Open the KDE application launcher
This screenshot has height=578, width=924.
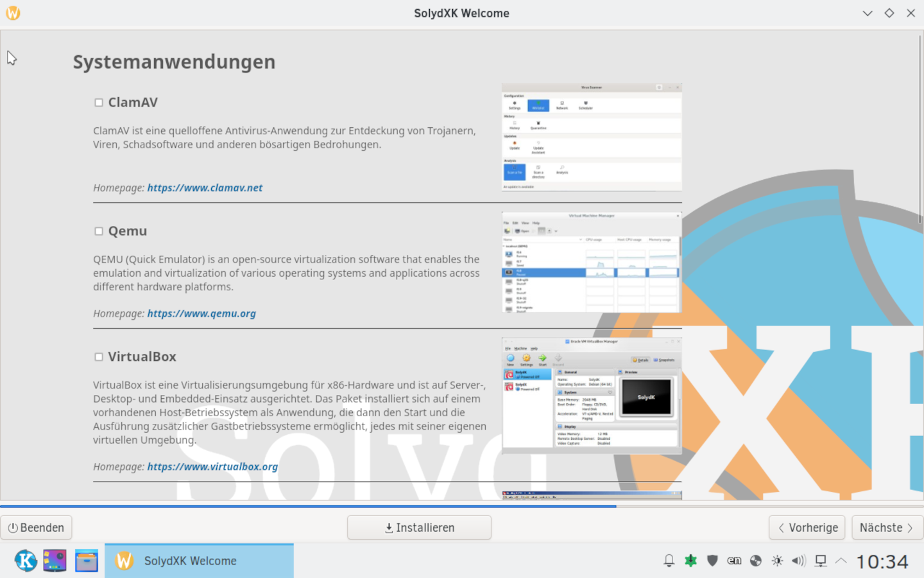coord(26,561)
